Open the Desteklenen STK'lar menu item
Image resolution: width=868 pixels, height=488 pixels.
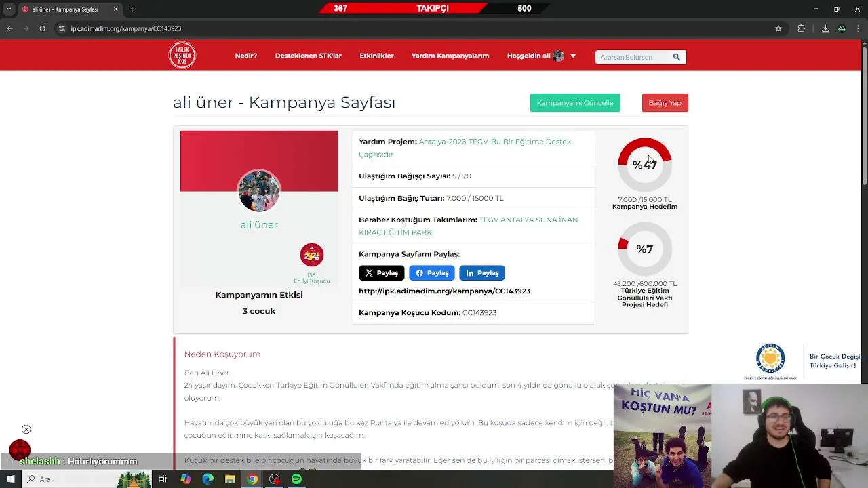tap(308, 56)
